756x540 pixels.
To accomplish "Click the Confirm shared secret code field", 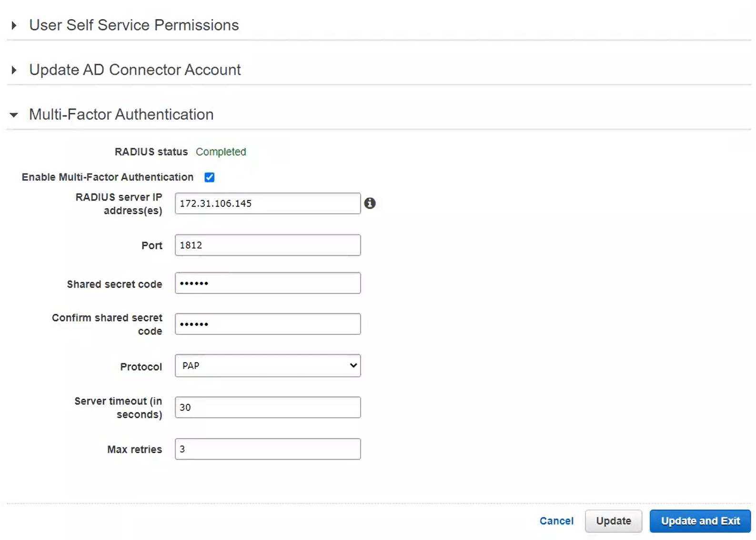I will click(x=268, y=324).
